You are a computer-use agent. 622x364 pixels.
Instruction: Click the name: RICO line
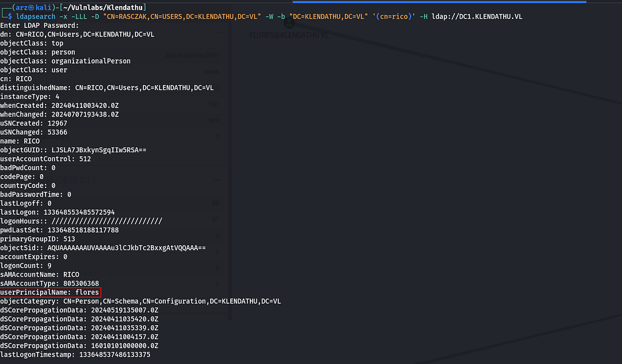click(20, 141)
